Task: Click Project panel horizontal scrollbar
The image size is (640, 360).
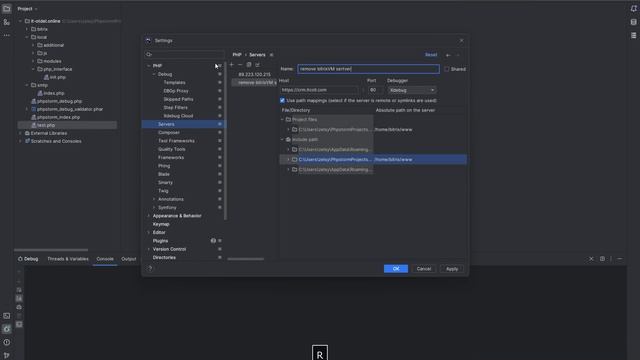Action: click(x=51, y=250)
